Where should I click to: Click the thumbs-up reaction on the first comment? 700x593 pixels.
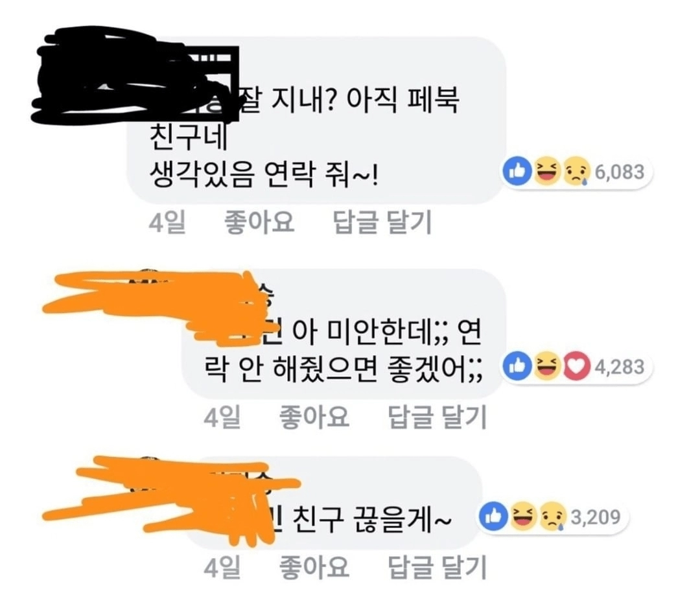(x=518, y=171)
